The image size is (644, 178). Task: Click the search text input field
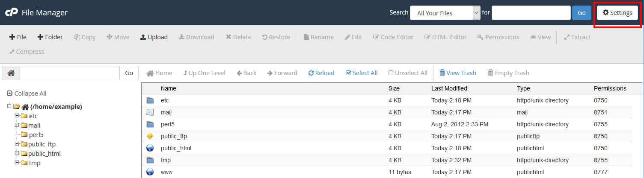531,13
